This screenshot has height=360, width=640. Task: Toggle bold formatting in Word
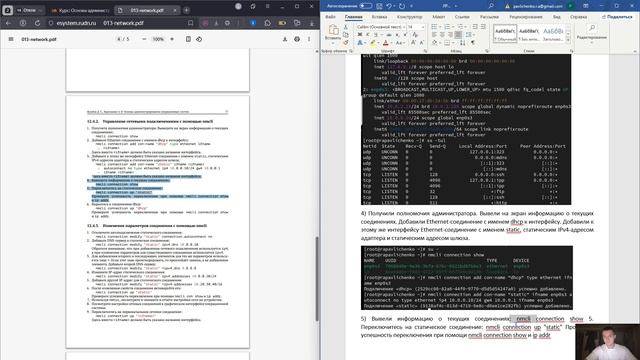pyautogui.click(x=360, y=35)
